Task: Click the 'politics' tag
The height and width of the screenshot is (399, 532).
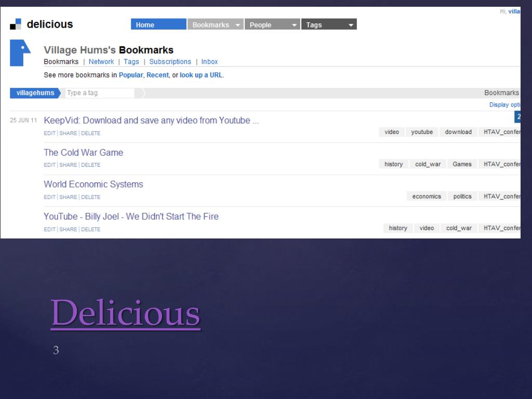Action: coord(462,196)
